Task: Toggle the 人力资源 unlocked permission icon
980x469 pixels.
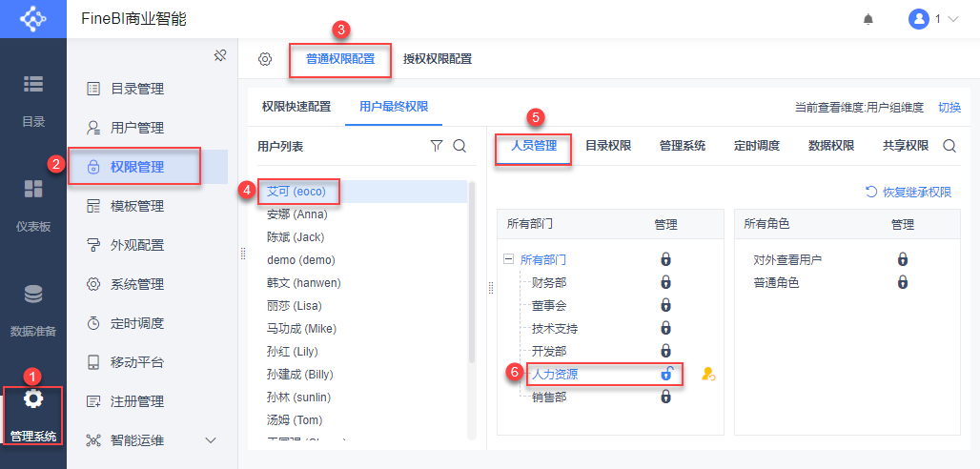Action: click(665, 374)
